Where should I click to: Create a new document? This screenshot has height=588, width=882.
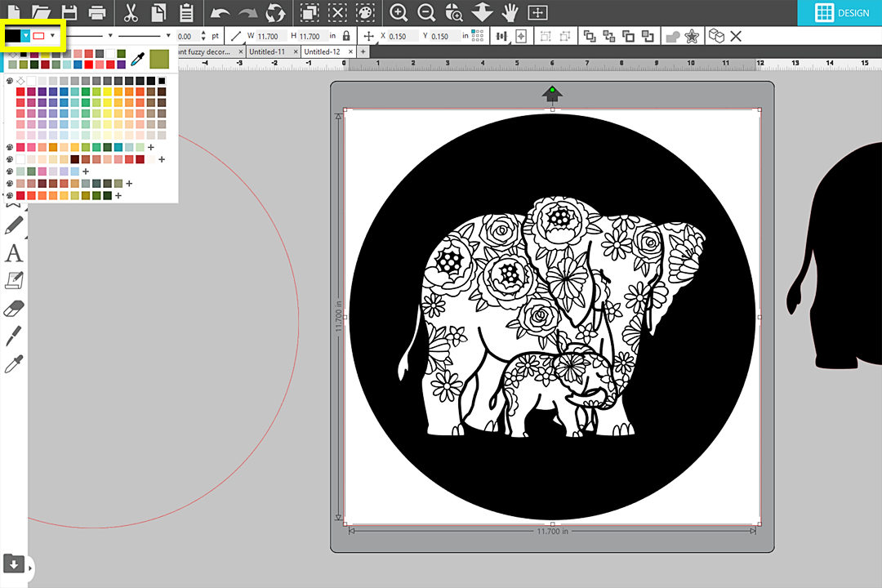(14, 11)
